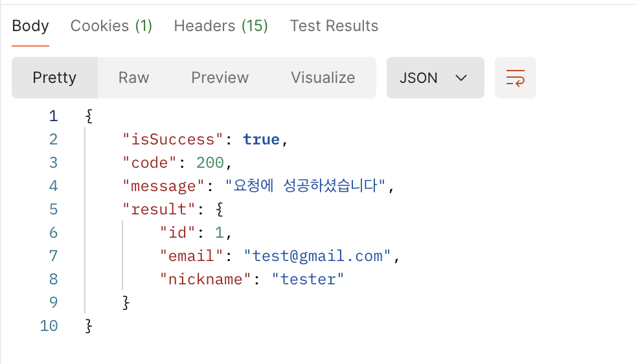Viewport: 636px width, 364px height.
Task: Click the true value on line 2
Action: (x=261, y=140)
